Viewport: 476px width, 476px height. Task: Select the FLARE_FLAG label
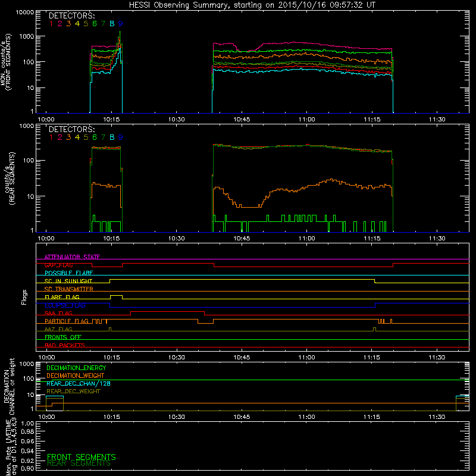(62, 297)
